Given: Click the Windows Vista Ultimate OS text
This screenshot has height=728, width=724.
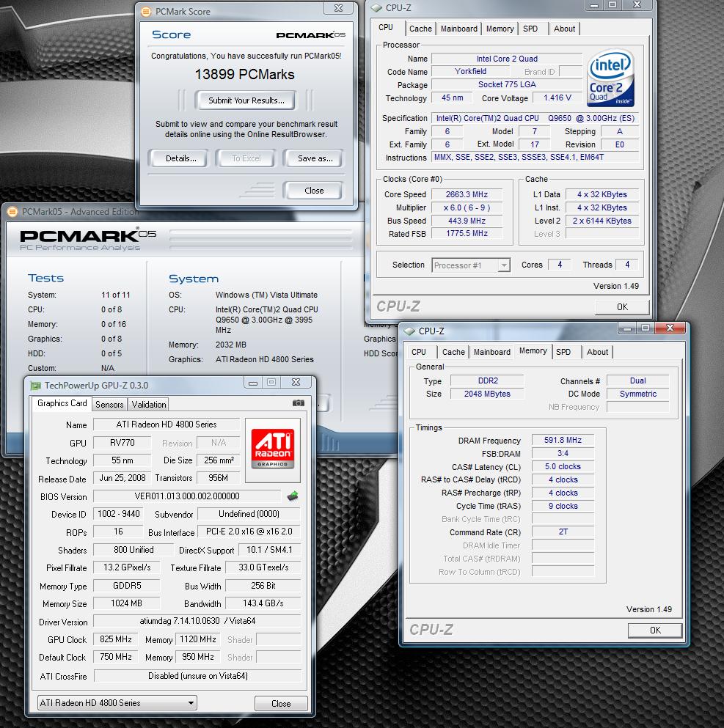Looking at the screenshot, I should click(x=266, y=295).
